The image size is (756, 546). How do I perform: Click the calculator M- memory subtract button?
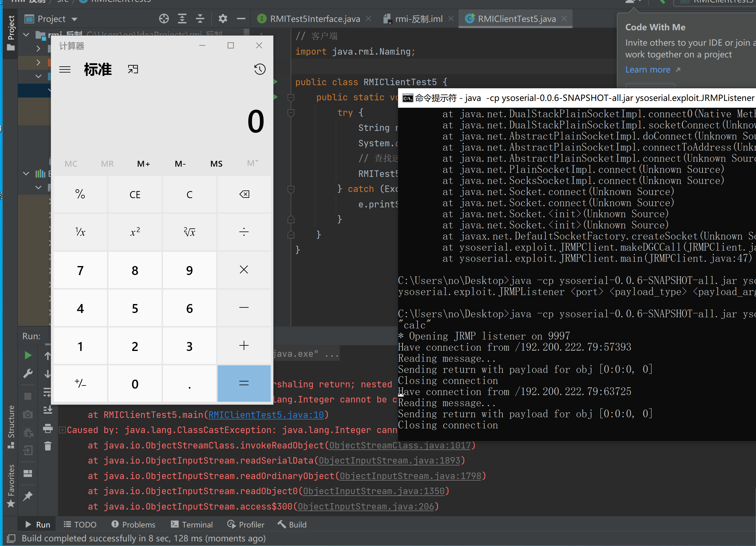pos(180,164)
